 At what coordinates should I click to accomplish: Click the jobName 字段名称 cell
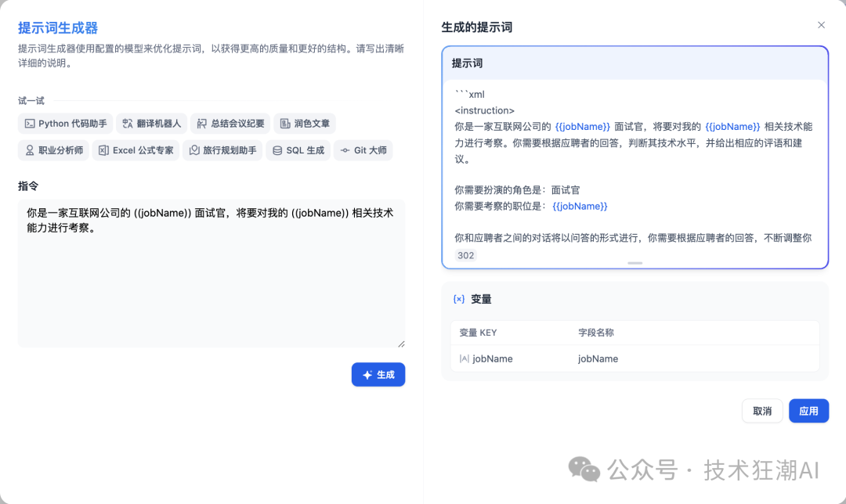point(598,358)
